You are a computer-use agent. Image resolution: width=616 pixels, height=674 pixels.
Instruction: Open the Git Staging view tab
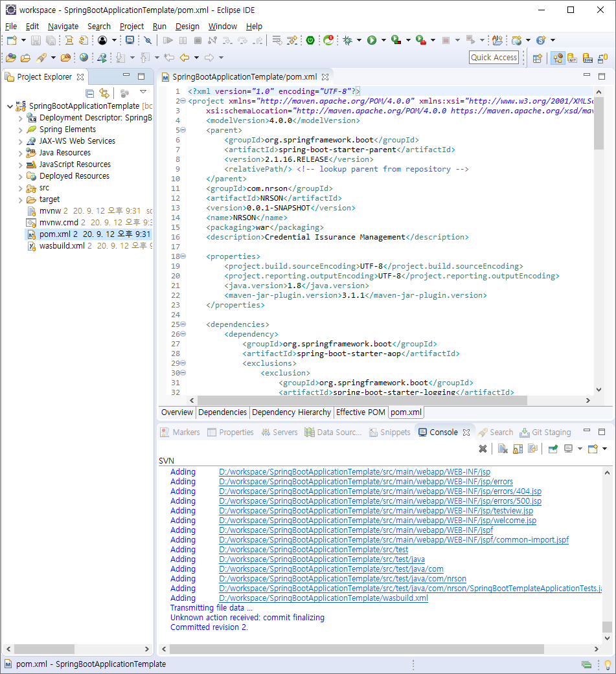pyautogui.click(x=545, y=432)
